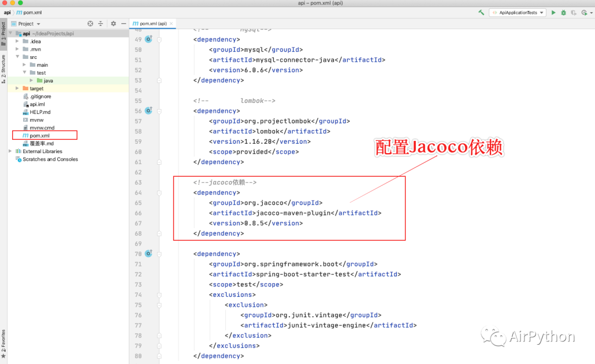
Task: Switch to the pom.xml (api) editor tab
Action: click(x=153, y=24)
